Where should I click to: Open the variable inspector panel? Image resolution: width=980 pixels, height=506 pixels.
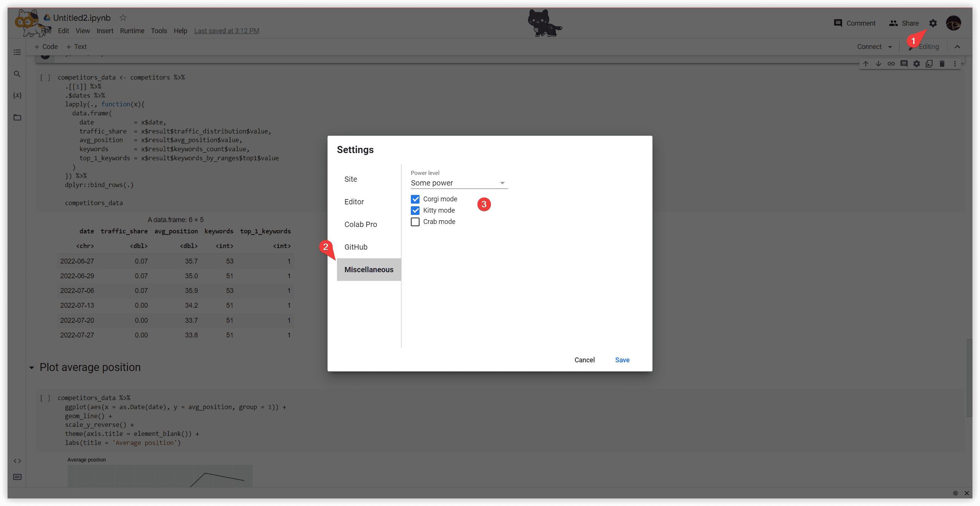click(x=17, y=95)
